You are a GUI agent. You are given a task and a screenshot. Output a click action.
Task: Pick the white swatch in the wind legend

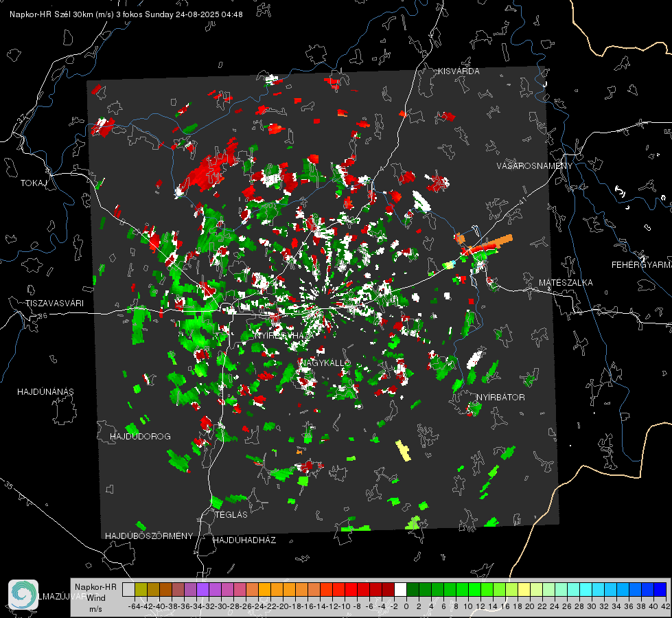400,589
